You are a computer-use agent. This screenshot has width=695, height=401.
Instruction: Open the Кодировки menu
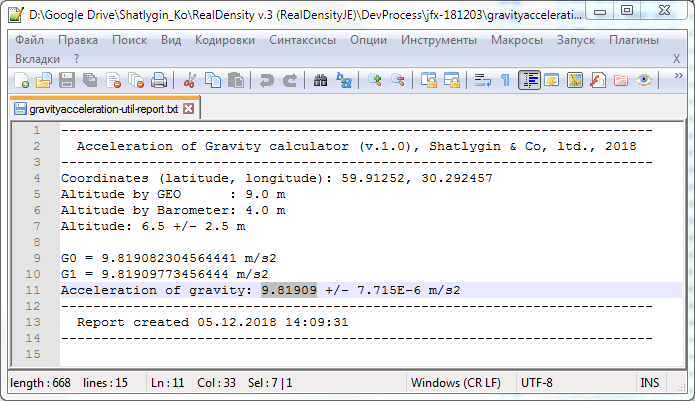[x=225, y=40]
